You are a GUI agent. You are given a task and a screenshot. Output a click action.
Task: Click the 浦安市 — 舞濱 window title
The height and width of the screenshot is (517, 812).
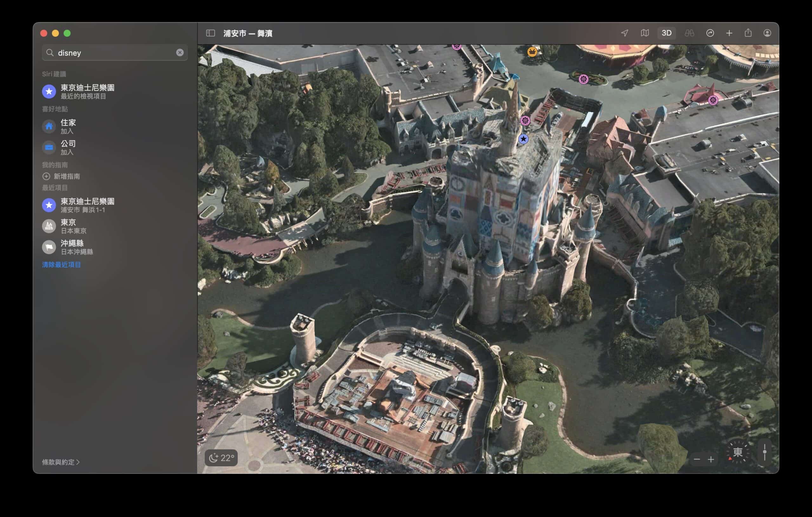pos(248,33)
